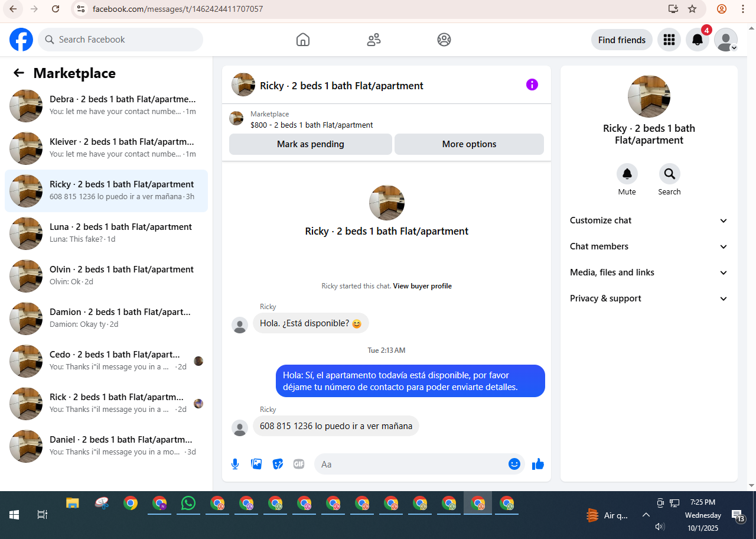
Task: Click Ricky's phone number message bubble
Action: [336, 426]
